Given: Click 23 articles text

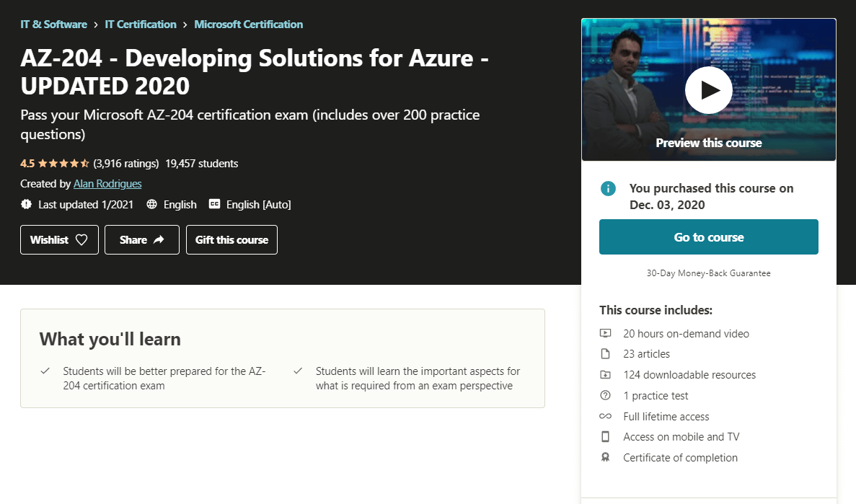Looking at the screenshot, I should tap(646, 354).
